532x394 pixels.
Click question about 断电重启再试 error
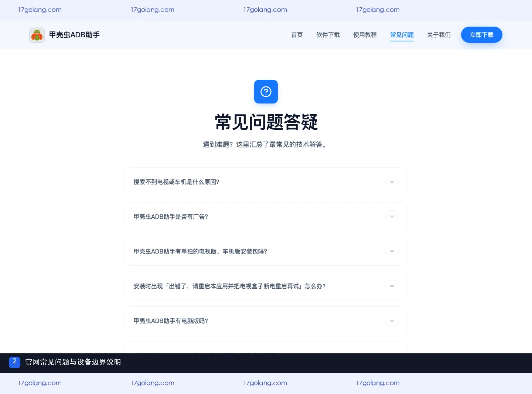pos(229,286)
